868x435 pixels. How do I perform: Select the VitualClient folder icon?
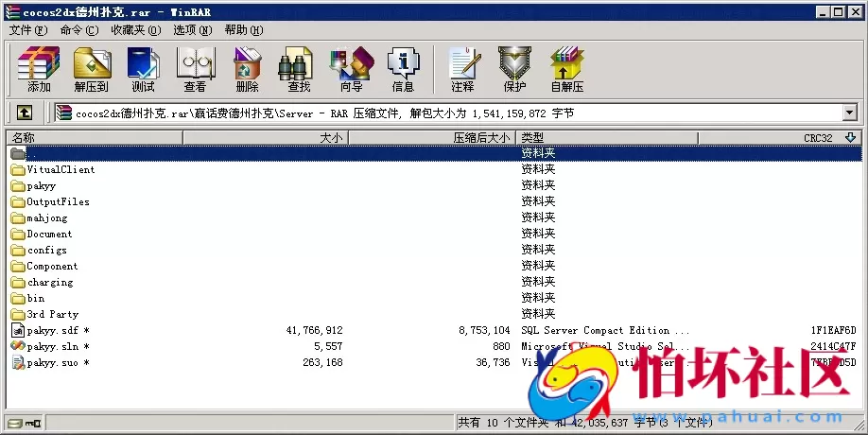[x=18, y=170]
